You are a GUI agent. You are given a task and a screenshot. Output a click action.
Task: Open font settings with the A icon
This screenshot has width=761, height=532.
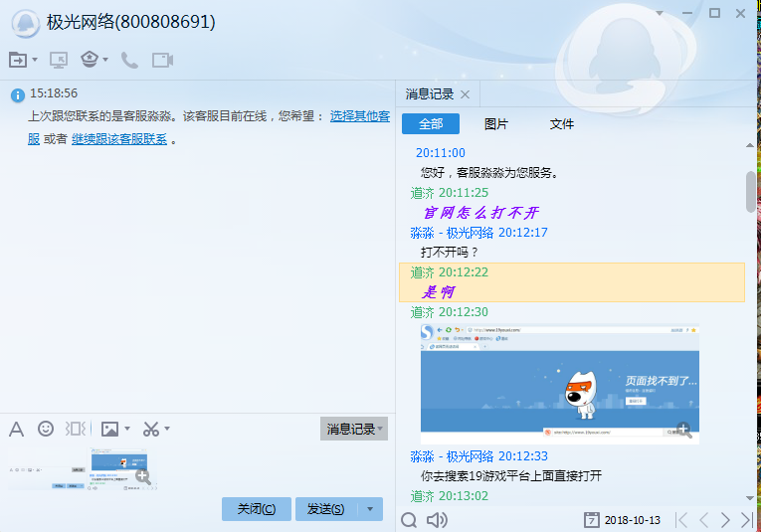coord(16,429)
